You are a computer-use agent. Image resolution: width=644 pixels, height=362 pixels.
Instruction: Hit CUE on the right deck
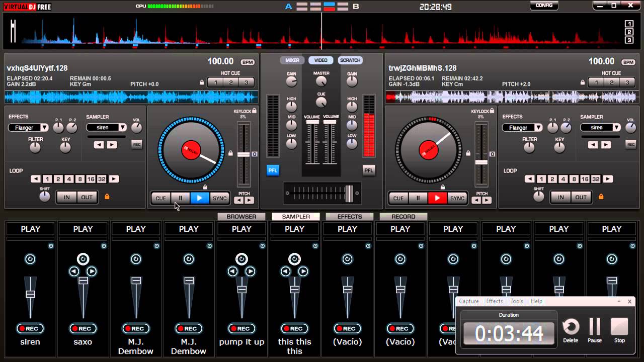(x=398, y=198)
